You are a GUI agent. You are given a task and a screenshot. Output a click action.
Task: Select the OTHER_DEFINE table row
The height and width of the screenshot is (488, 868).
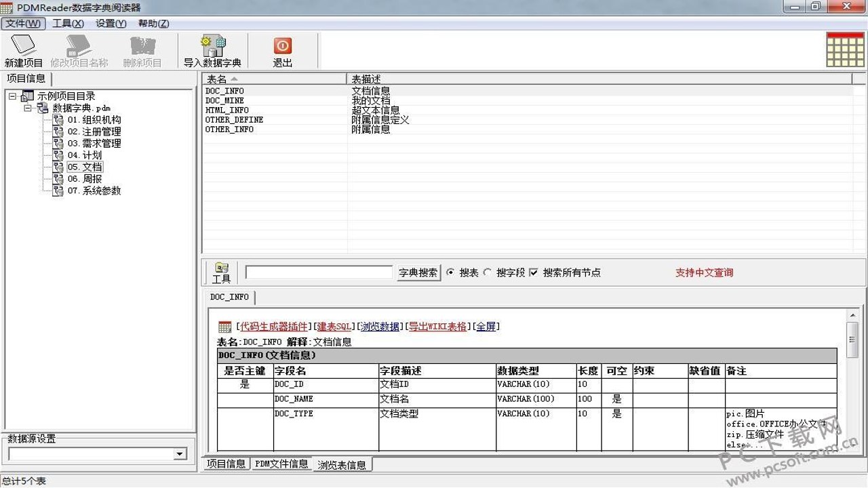[x=527, y=120]
